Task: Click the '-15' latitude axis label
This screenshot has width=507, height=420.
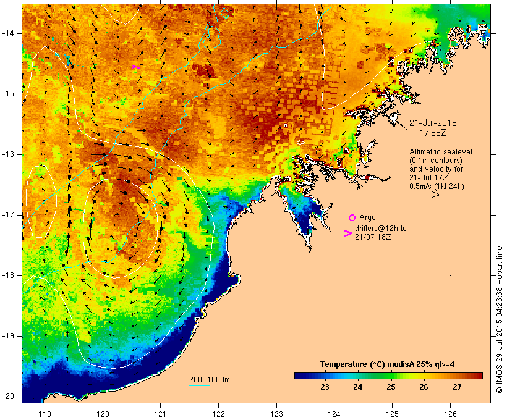Action: point(8,94)
